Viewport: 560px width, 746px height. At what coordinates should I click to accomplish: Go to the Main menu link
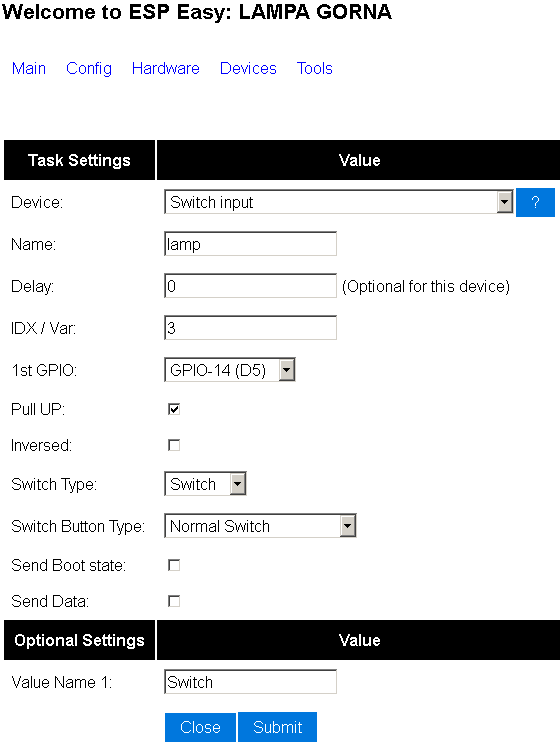click(x=29, y=69)
